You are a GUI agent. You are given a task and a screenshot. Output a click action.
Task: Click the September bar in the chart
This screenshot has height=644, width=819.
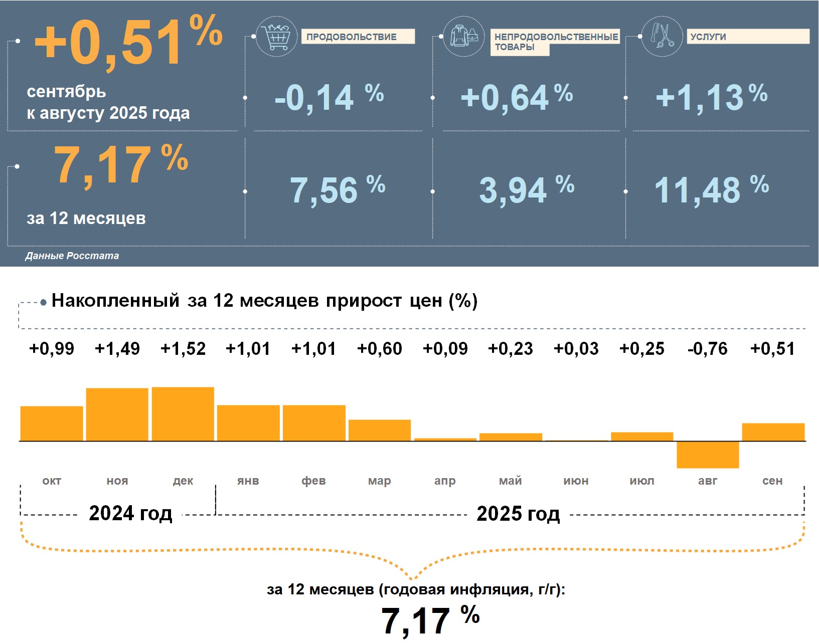click(x=773, y=432)
